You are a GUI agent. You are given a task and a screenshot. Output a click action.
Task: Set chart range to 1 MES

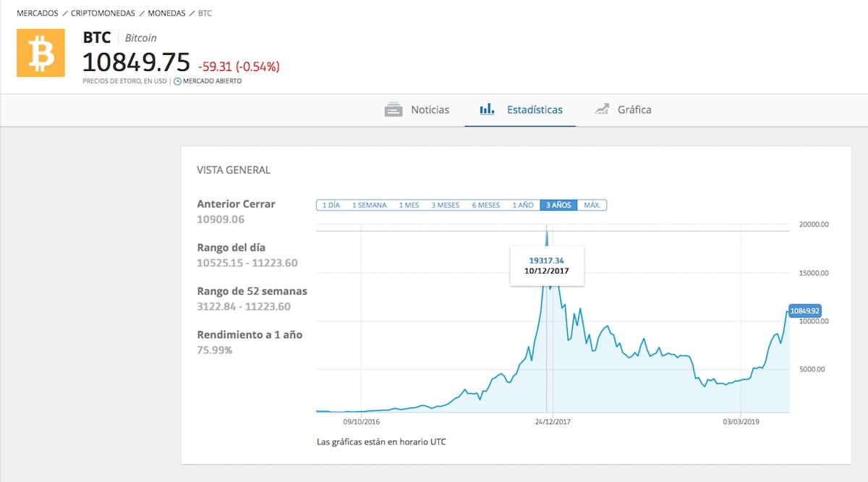coord(407,205)
